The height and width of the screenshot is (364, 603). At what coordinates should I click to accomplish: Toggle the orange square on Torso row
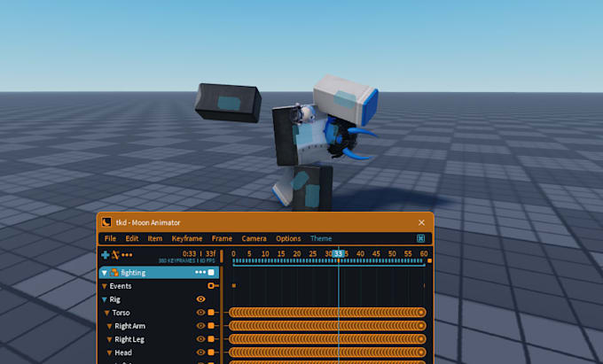[211, 313]
